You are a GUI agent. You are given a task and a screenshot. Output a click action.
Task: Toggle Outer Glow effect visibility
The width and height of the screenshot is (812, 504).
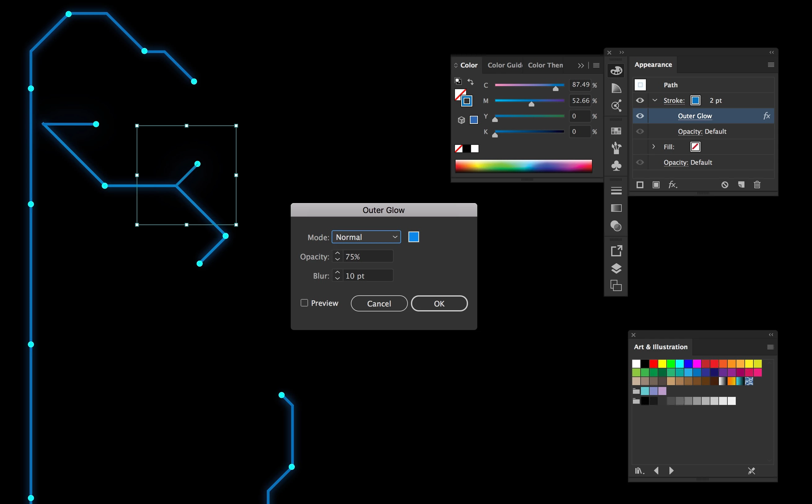640,116
